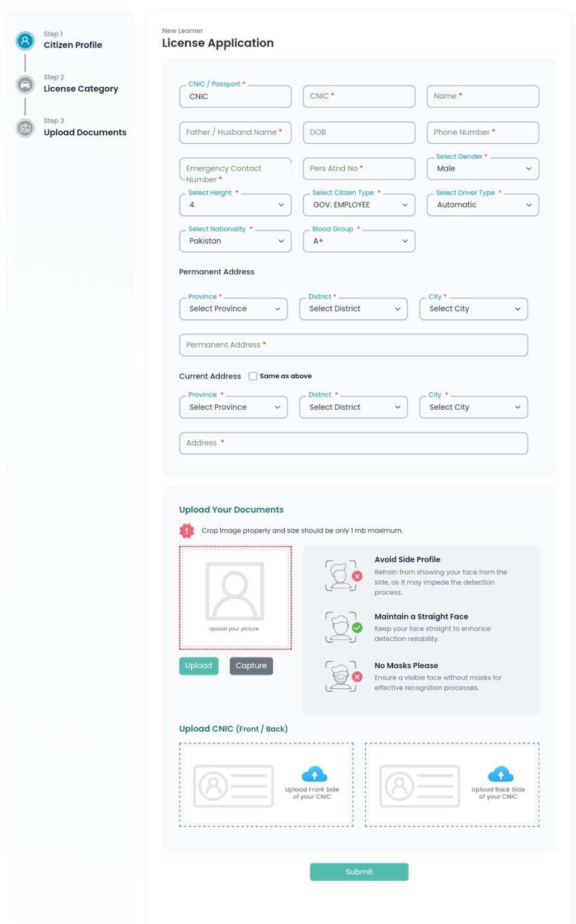Open the Select Citizen Type dropdown
Screen dimensions: 576x924
coord(359,205)
